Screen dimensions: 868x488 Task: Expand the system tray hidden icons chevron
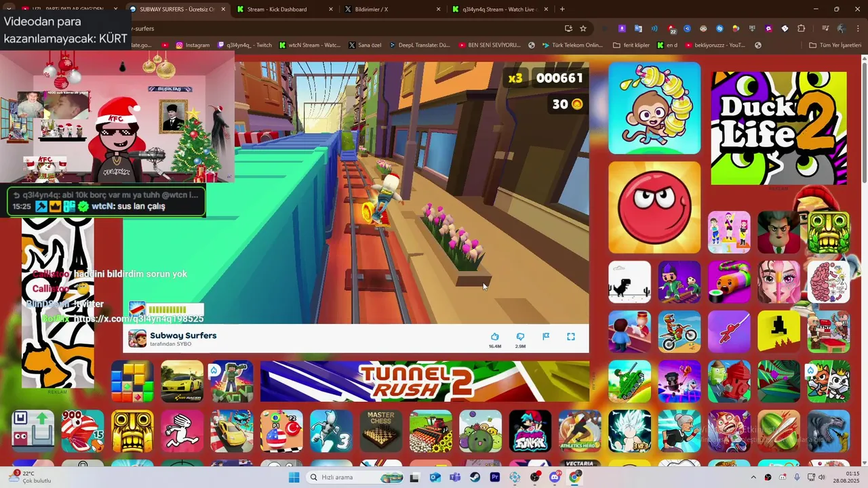point(753,477)
